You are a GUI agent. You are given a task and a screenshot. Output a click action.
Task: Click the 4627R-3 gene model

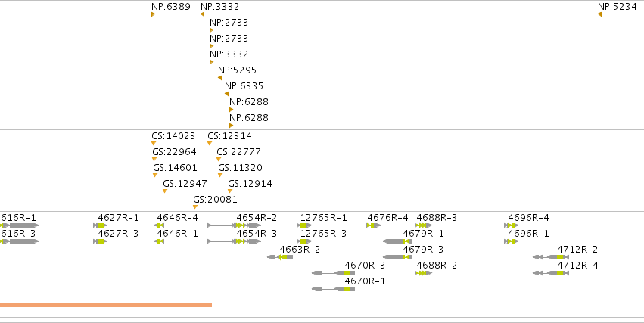100,241
